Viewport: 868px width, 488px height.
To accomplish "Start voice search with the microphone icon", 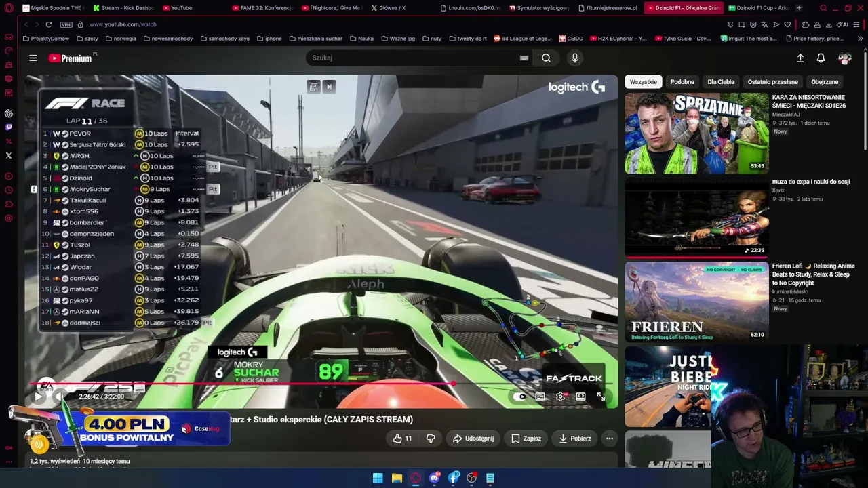I will click(x=574, y=58).
